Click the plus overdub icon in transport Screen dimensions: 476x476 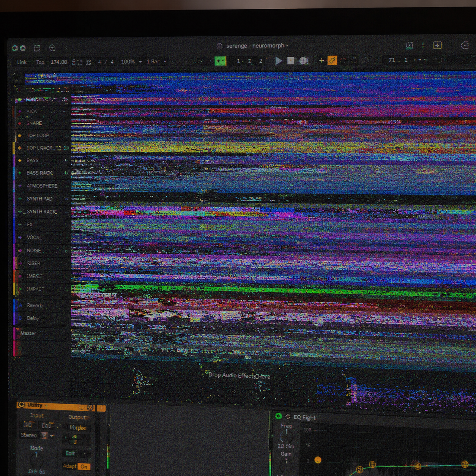pyautogui.click(x=322, y=60)
